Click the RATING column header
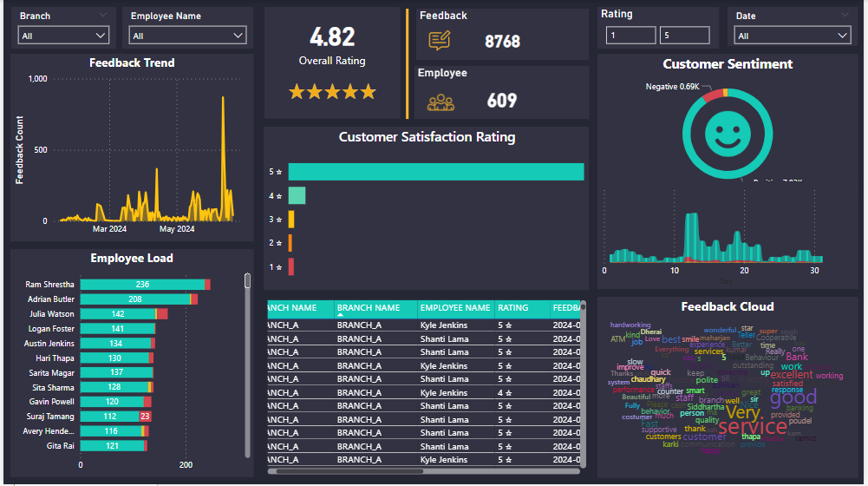 (x=513, y=308)
